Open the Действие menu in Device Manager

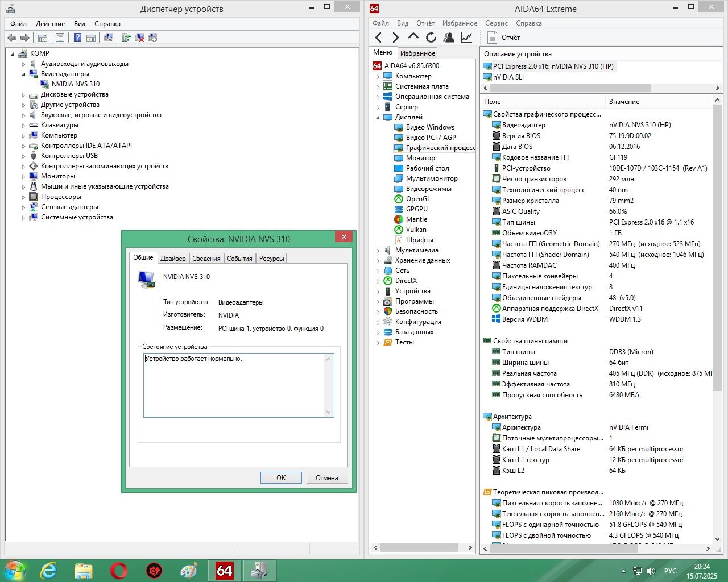pos(50,24)
